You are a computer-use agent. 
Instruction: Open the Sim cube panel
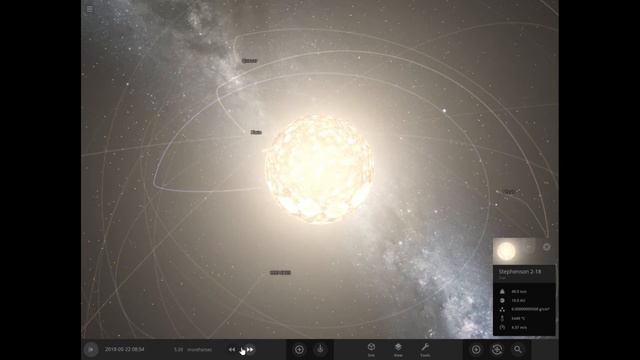[x=371, y=349]
